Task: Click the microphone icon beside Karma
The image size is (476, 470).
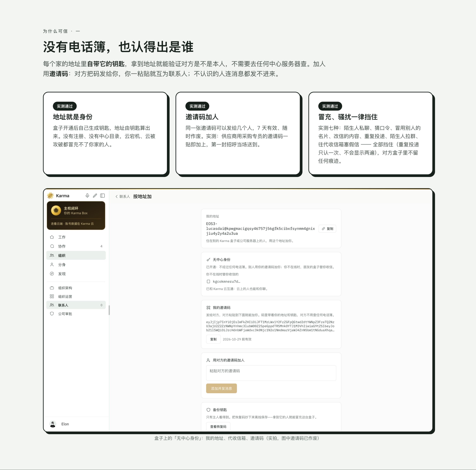Action: [x=87, y=196]
